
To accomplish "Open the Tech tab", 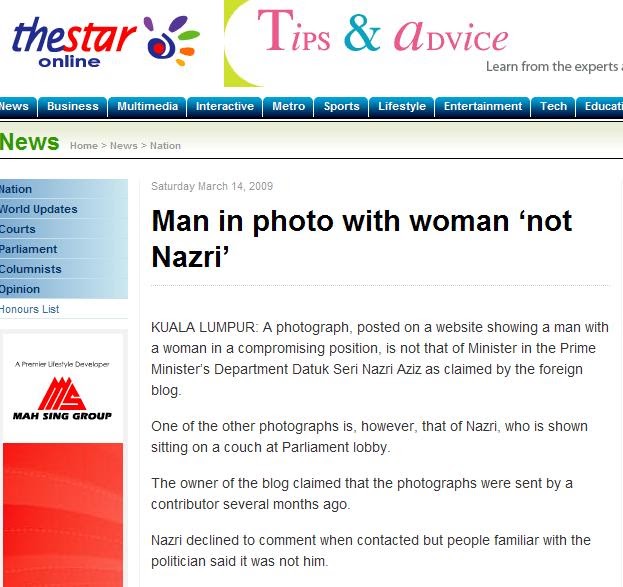I will (553, 107).
